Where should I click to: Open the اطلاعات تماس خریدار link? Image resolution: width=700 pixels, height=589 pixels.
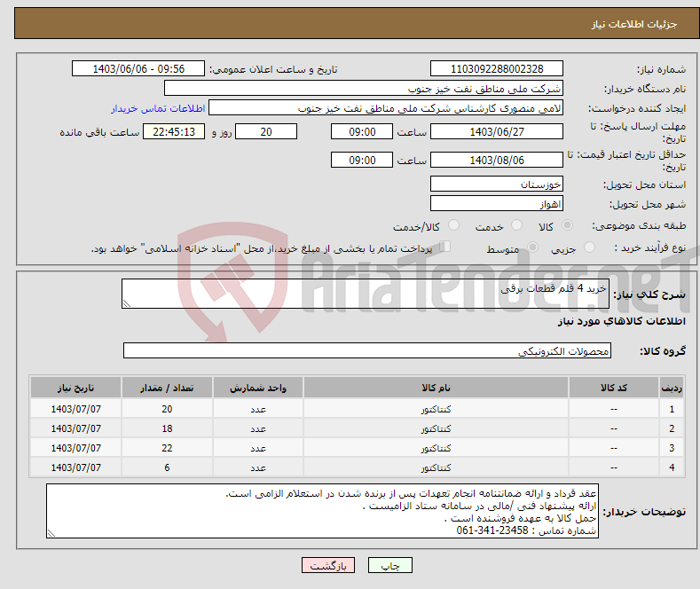(x=158, y=108)
